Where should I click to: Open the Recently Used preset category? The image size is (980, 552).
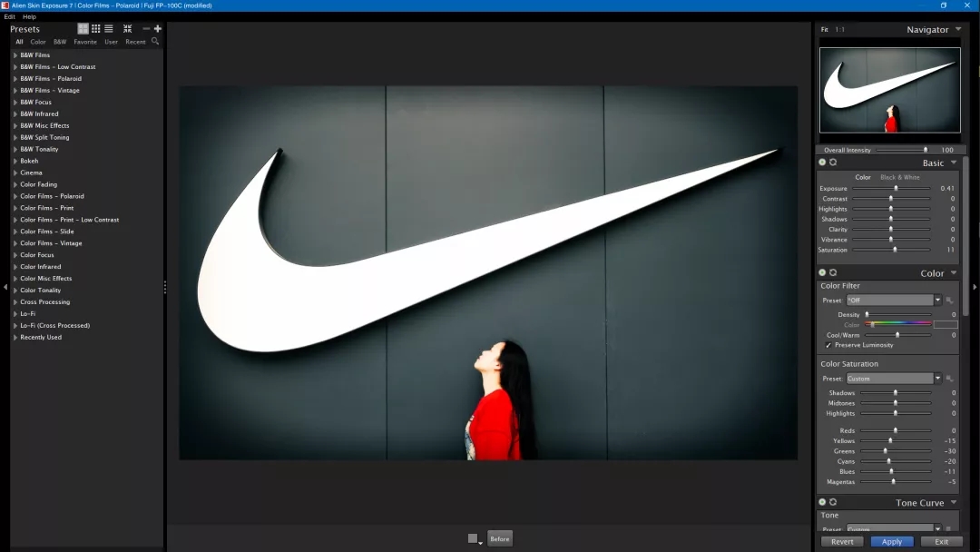point(41,338)
